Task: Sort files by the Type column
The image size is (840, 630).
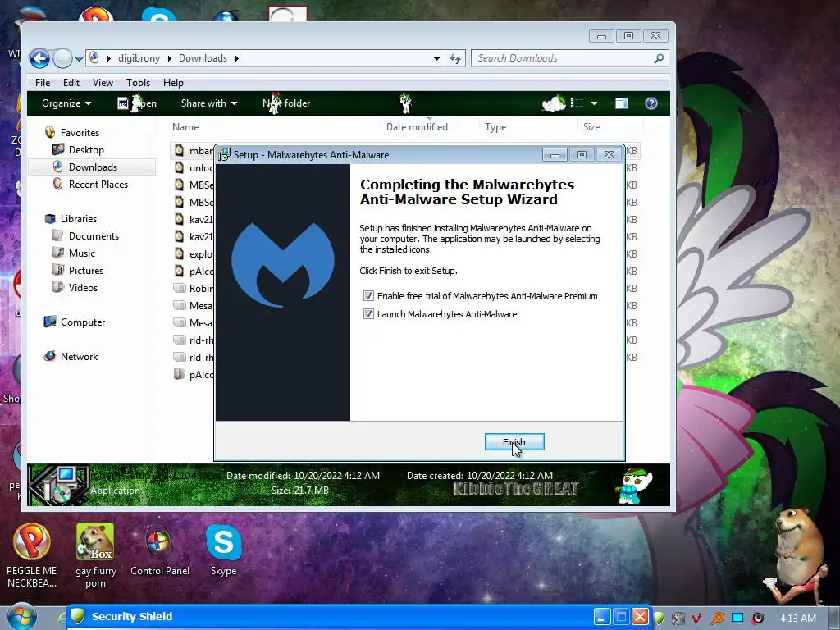Action: click(x=495, y=127)
